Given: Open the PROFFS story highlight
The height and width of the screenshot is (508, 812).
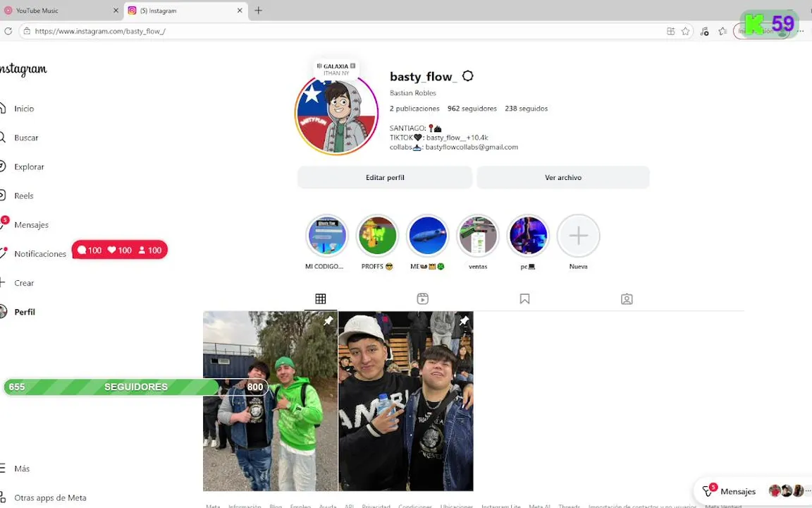Looking at the screenshot, I should click(x=377, y=236).
